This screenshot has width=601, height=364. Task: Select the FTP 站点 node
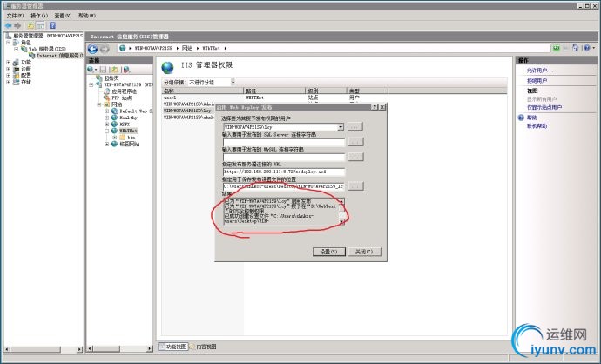[x=121, y=98]
